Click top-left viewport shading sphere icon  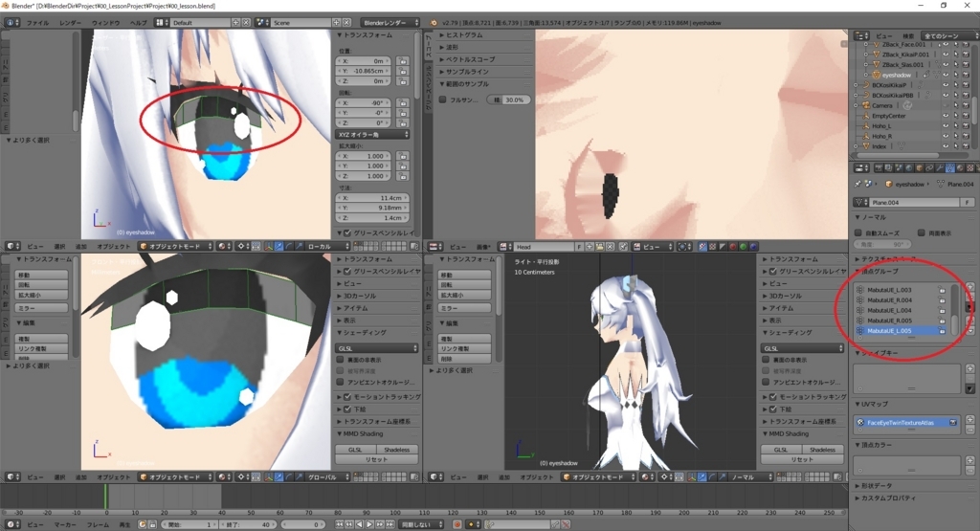[222, 246]
